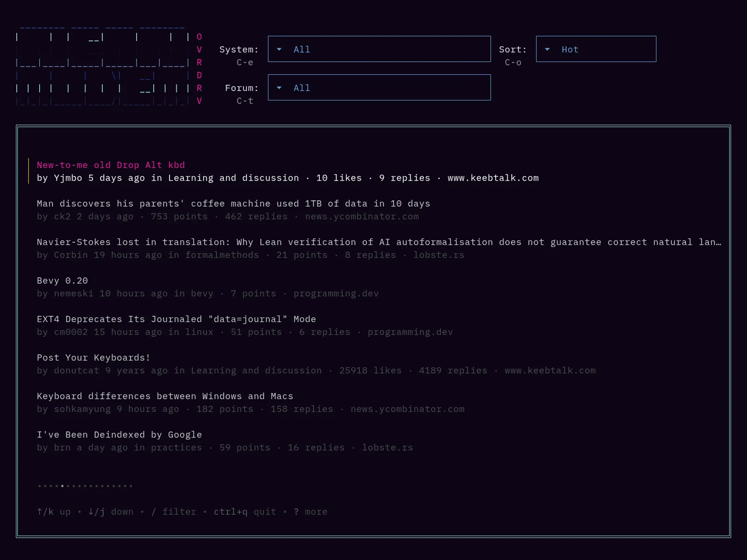
Task: Click the 'C-o' shortcut hint
Action: 513,62
